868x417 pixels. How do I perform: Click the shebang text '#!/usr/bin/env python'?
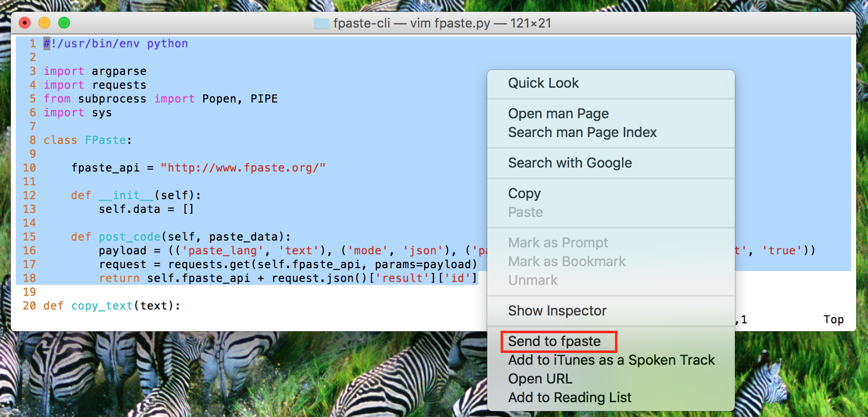[x=116, y=44]
